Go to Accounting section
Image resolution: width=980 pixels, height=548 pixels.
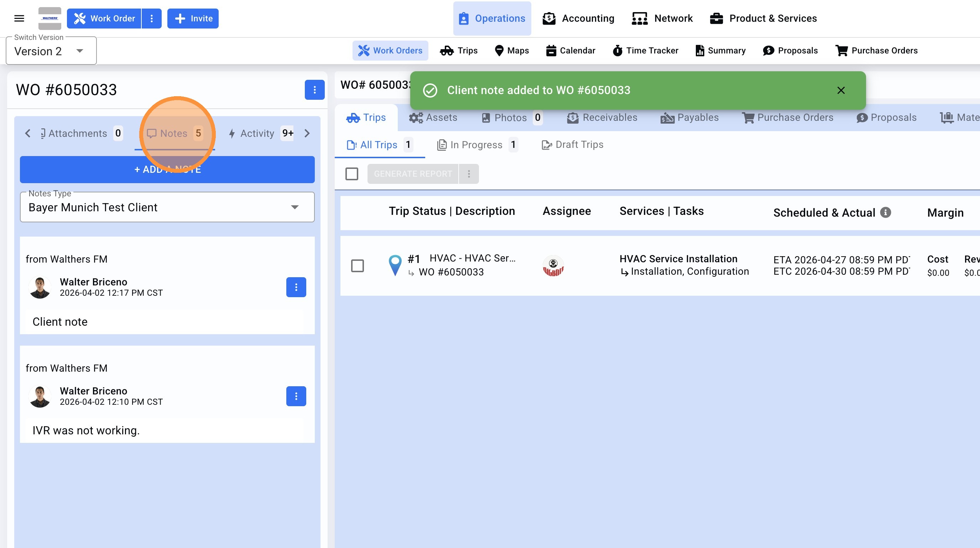pyautogui.click(x=578, y=18)
